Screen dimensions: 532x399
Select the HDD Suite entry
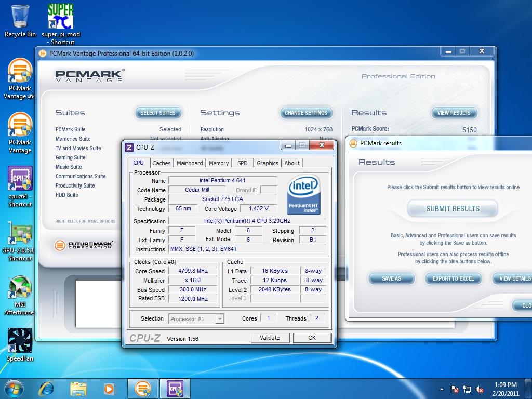point(67,195)
